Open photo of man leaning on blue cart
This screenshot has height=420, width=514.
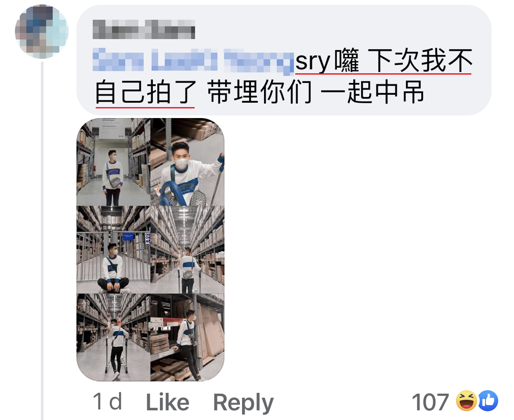188,162
